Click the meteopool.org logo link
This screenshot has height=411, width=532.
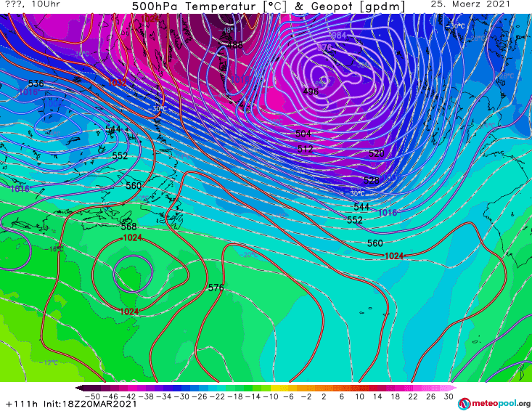(494, 404)
